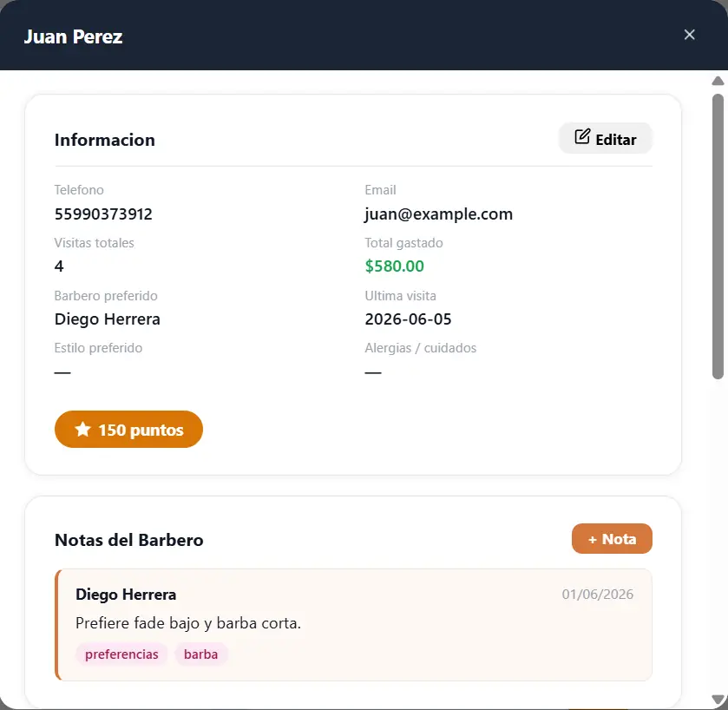The image size is (728, 710).
Task: Open the 150 puntos loyalty badge
Action: (128, 430)
